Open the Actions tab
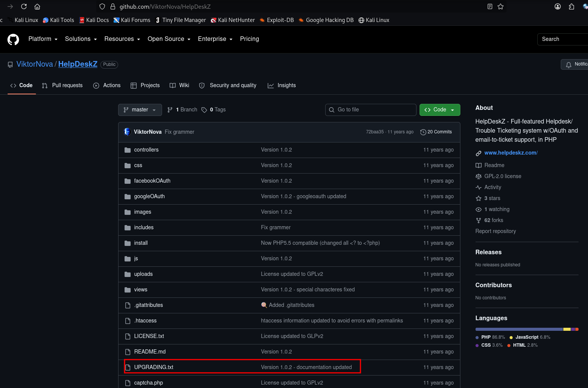This screenshot has width=588, height=388. [107, 86]
